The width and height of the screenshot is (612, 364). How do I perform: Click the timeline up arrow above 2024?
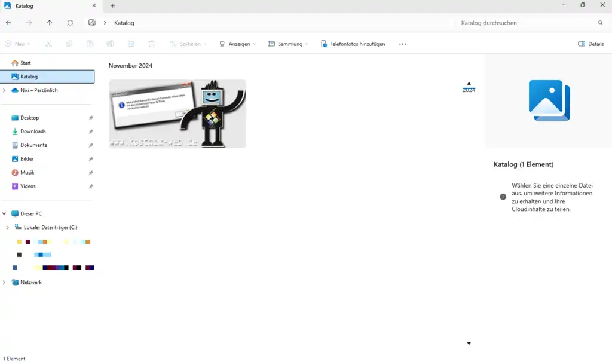pyautogui.click(x=469, y=84)
